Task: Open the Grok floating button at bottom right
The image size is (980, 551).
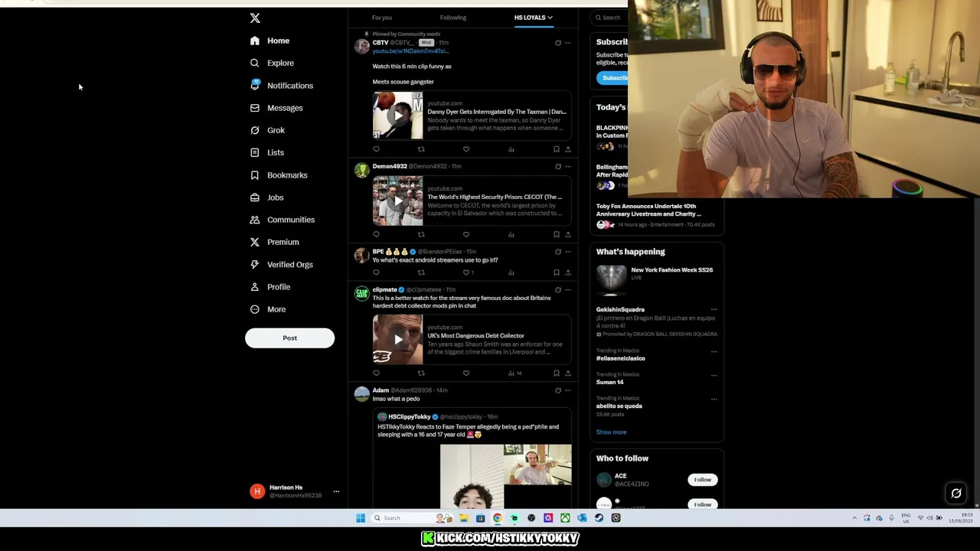Action: (956, 494)
